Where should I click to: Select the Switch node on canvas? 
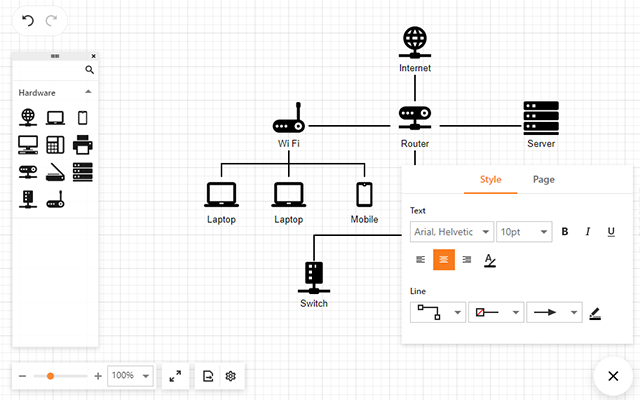tap(313, 278)
